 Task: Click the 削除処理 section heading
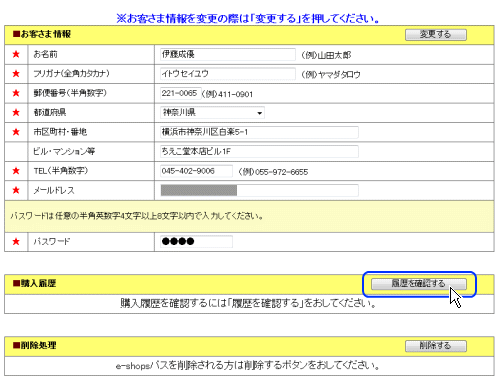pos(34,345)
